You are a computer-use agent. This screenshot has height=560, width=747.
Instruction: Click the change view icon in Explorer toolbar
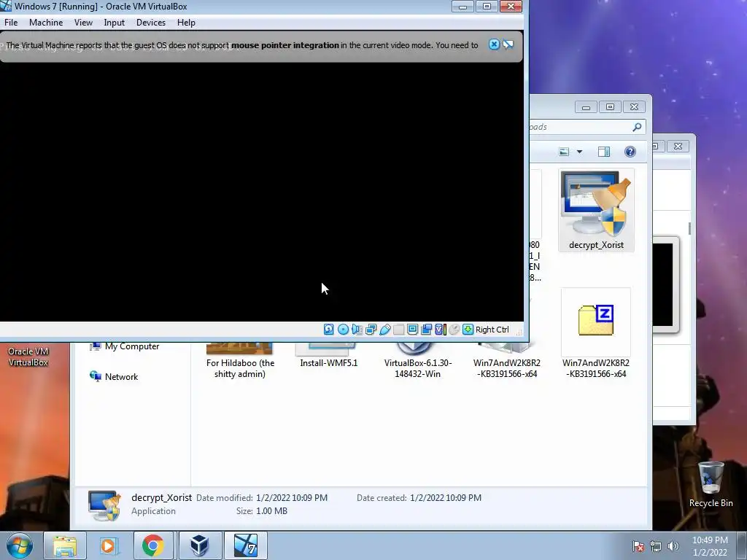point(564,152)
